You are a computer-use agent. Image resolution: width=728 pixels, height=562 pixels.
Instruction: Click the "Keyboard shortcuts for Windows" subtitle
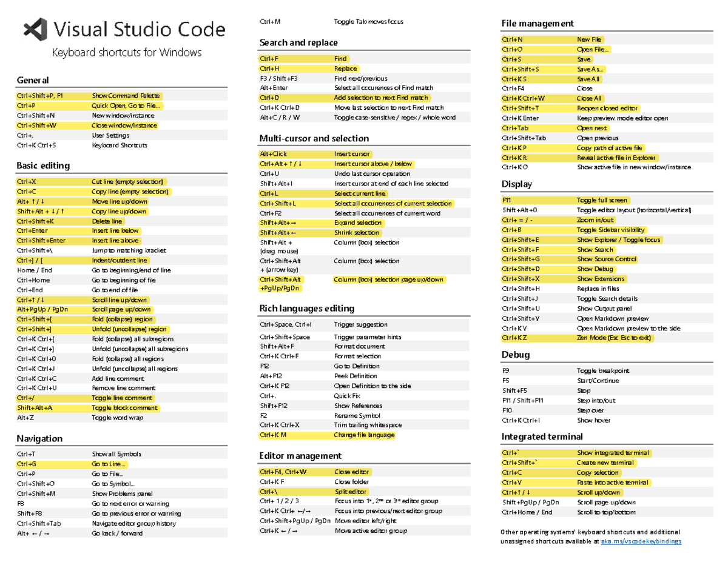coord(126,53)
